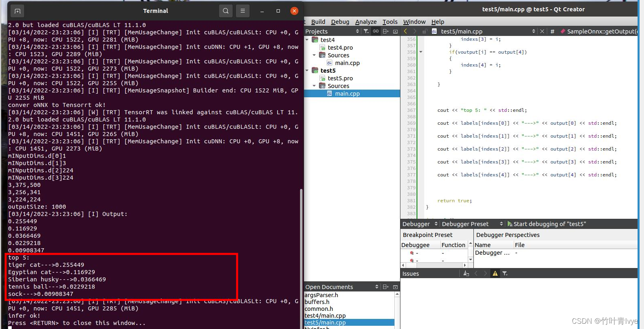644x329 pixels.
Task: Toggle showing warnings in Issues
Action: point(495,273)
